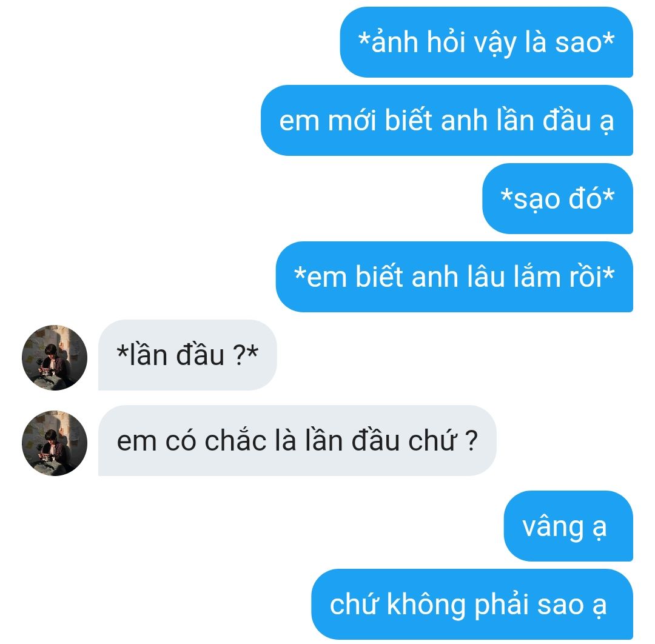The height and width of the screenshot is (644, 655).
Task: Click the question mark in '*lần đầu ?*'
Action: tap(240, 355)
